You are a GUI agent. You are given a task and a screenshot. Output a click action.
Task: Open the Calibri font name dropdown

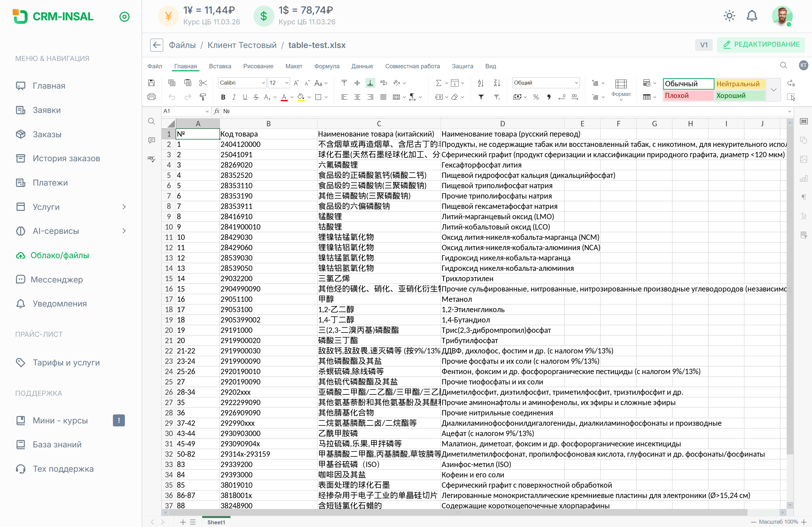(241, 83)
